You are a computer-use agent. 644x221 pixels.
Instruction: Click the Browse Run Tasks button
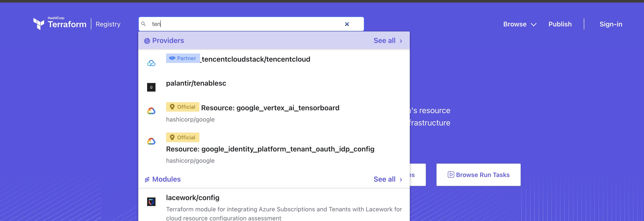(479, 175)
